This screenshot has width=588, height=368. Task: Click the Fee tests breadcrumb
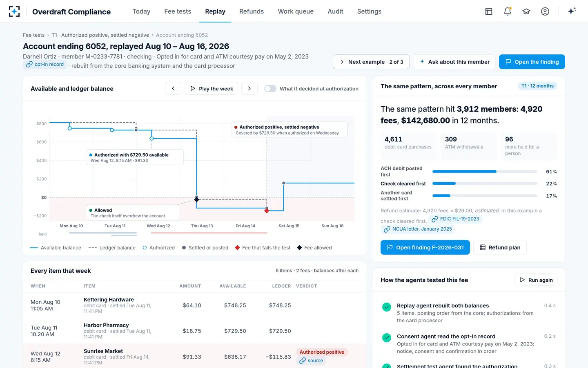(x=33, y=35)
